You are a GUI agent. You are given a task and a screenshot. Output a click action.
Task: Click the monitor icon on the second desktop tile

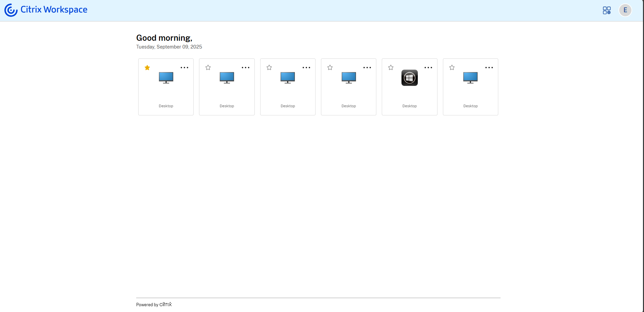point(227,78)
